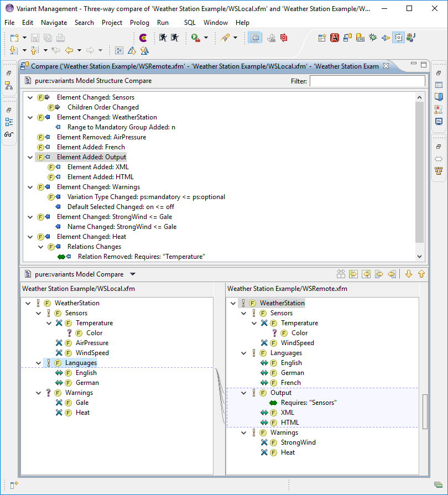Click Copy Current Change from Right to Left icon
The width and height of the screenshot is (448, 495).
(392, 274)
